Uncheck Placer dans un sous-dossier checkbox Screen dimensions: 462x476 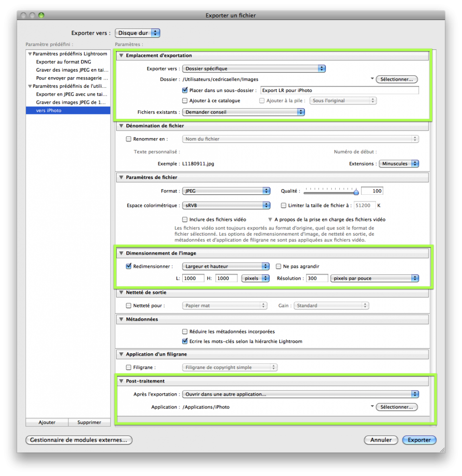[x=185, y=90]
